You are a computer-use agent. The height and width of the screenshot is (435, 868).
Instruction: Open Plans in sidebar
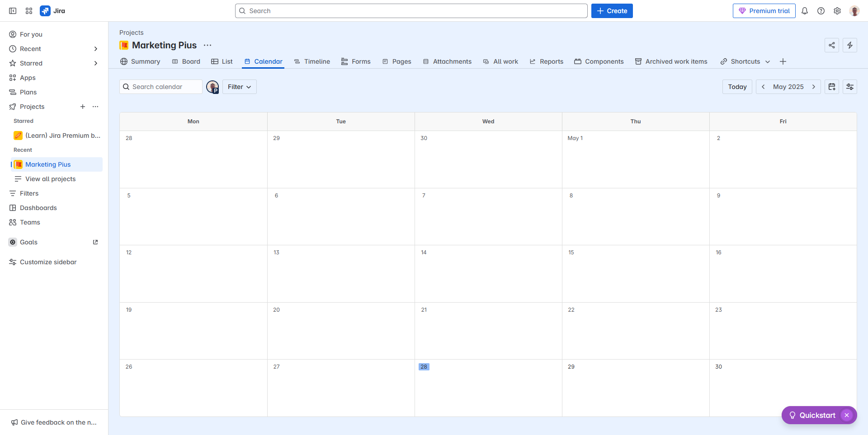[54, 92]
